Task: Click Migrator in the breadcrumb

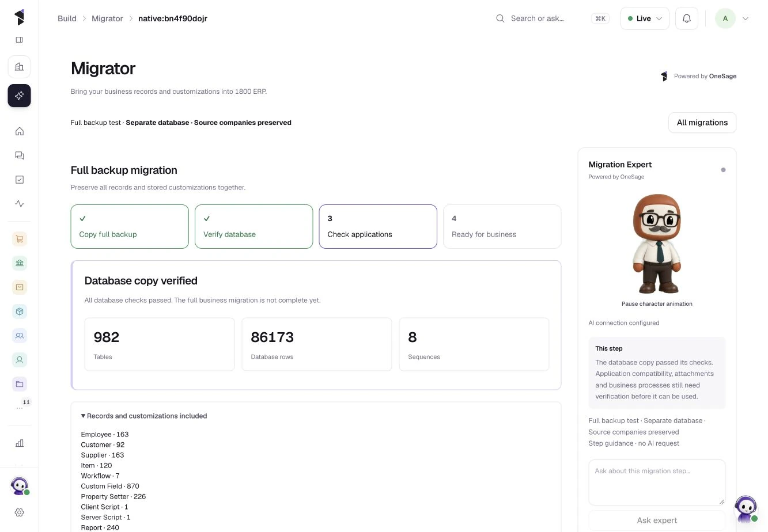Action: tap(107, 18)
